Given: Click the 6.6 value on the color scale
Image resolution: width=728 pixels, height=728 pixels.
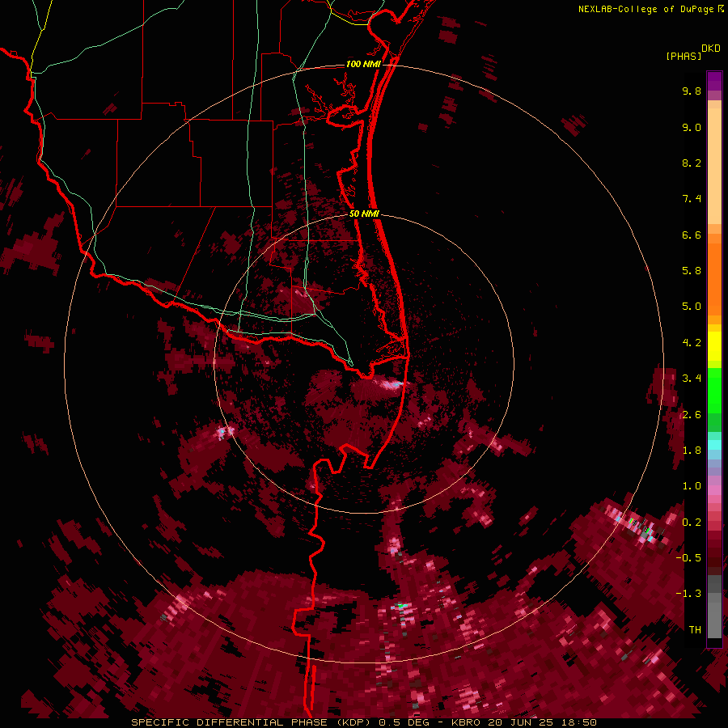Looking at the screenshot, I should point(692,235).
